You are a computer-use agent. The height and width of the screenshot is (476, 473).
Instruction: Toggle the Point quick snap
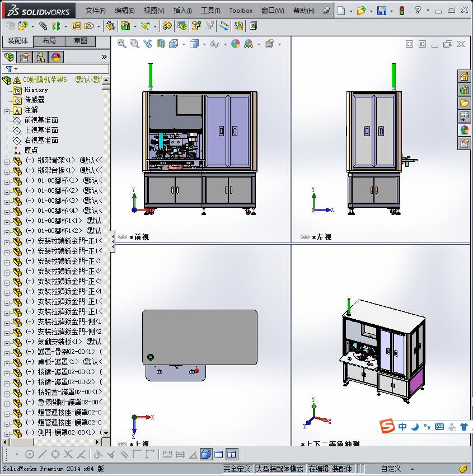[17, 455]
